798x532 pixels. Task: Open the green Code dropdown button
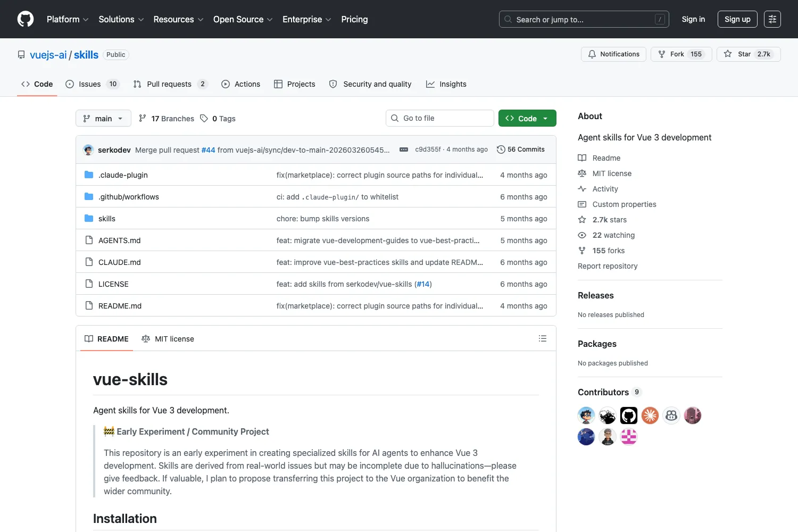pyautogui.click(x=527, y=118)
